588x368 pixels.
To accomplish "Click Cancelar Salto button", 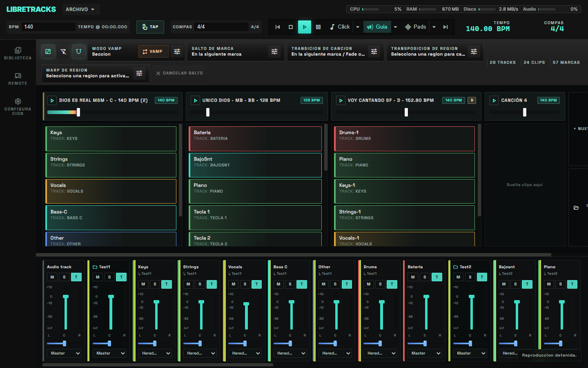I will pos(179,73).
